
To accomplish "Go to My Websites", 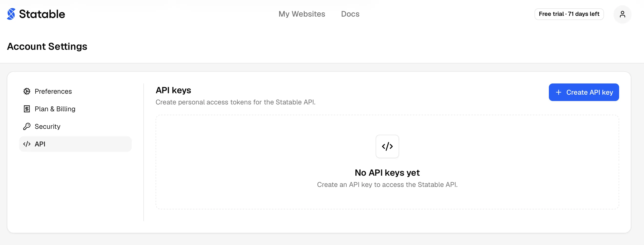I will point(302,14).
